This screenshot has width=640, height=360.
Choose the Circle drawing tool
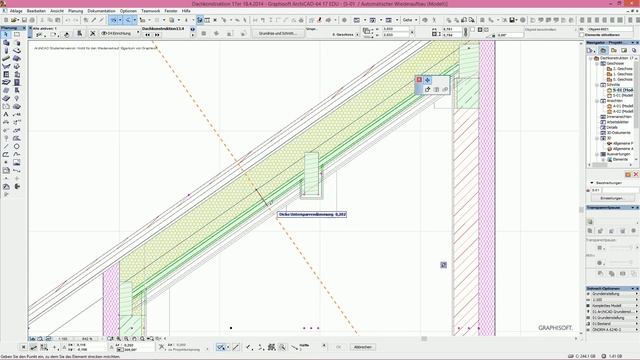click(x=17, y=147)
